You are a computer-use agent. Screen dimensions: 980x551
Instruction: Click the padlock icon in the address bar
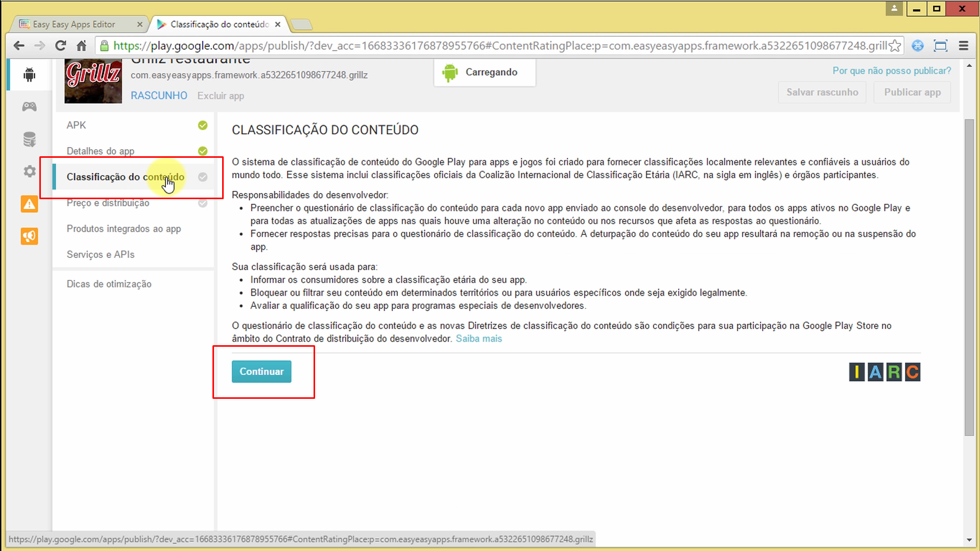pyautogui.click(x=104, y=45)
